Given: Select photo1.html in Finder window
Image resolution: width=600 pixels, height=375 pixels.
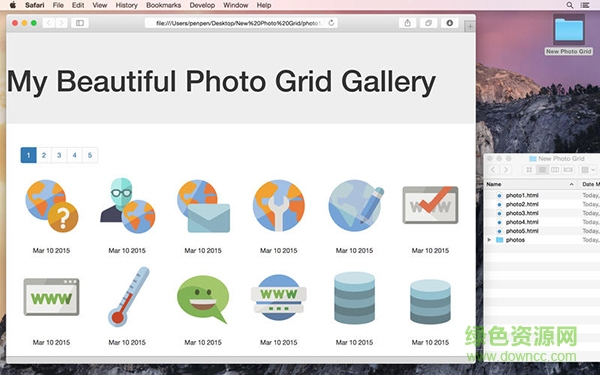Looking at the screenshot, I should [x=522, y=195].
